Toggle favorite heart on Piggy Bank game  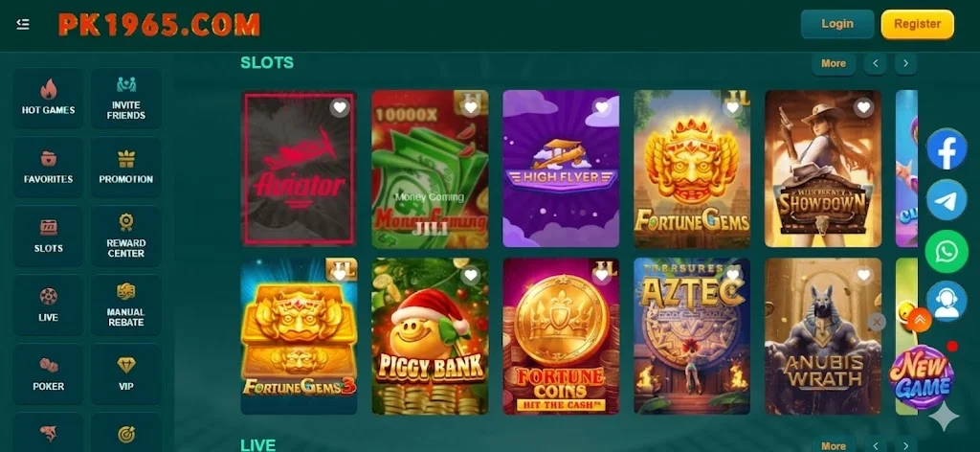click(x=471, y=275)
